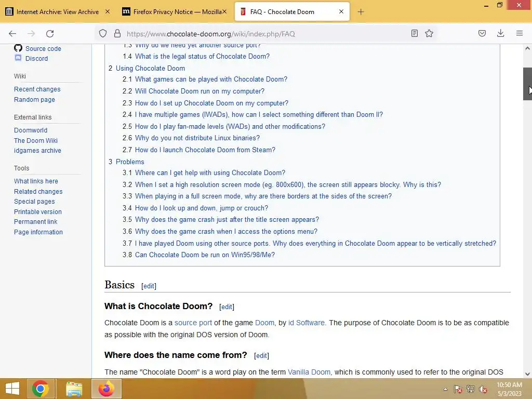Open the downloads arrow icon
The image size is (532, 399).
[500, 33]
